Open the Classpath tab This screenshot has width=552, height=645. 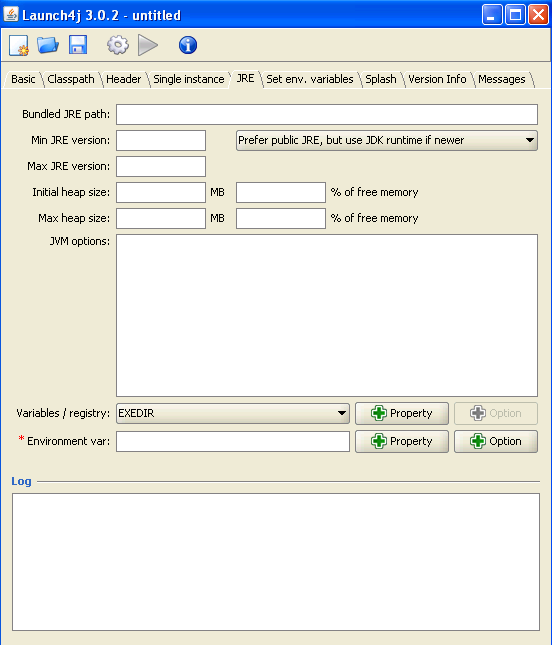[x=71, y=79]
